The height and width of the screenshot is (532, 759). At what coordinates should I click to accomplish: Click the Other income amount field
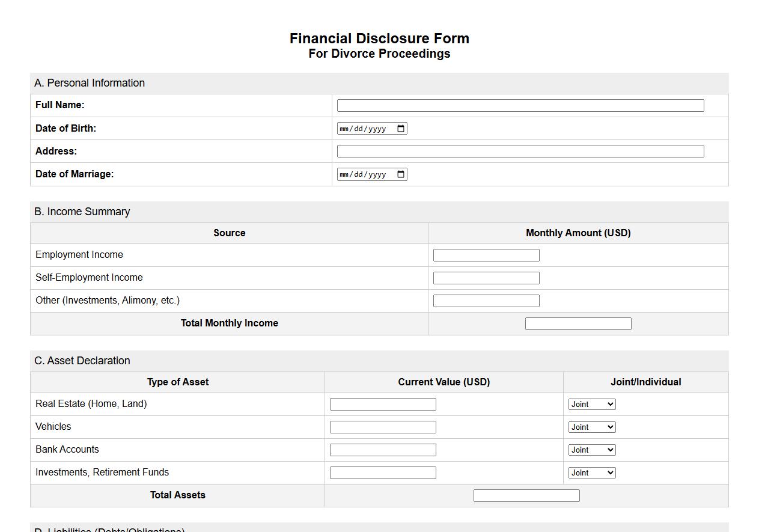(486, 301)
